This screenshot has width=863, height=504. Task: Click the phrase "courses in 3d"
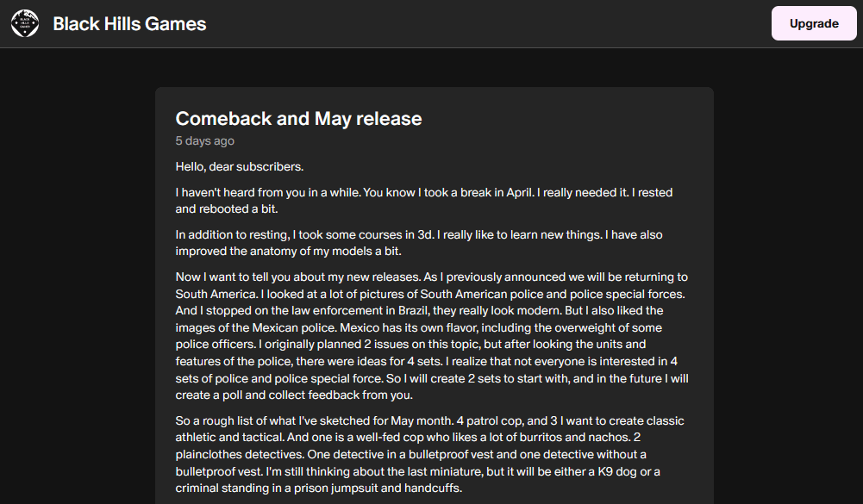pyautogui.click(x=396, y=235)
